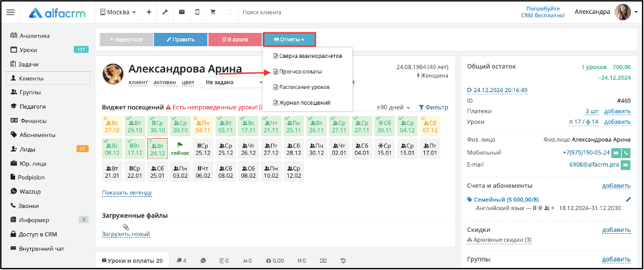Expand the Москва branch dropdown

click(x=118, y=12)
